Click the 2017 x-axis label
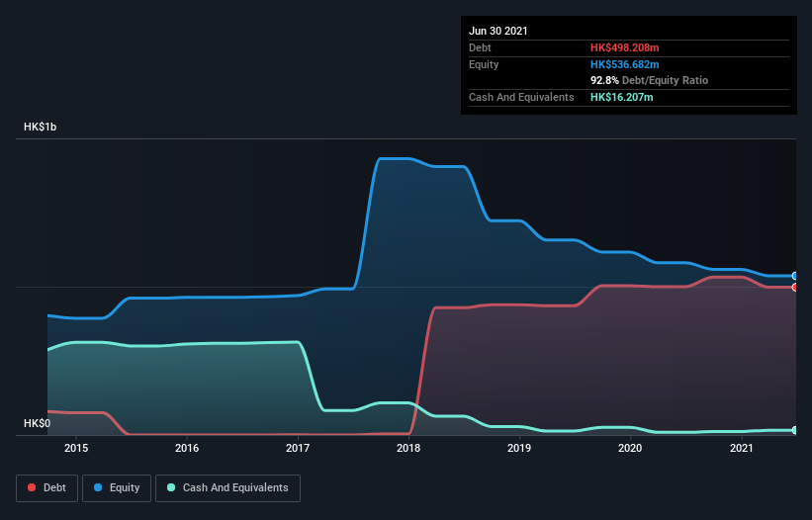Screen dimensions: 812x520 point(298,448)
